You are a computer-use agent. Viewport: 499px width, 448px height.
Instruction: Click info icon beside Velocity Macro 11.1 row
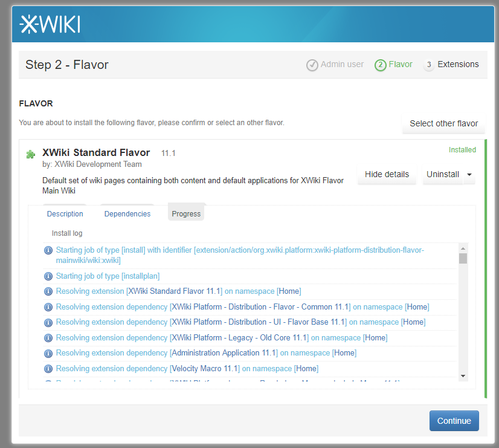point(48,369)
